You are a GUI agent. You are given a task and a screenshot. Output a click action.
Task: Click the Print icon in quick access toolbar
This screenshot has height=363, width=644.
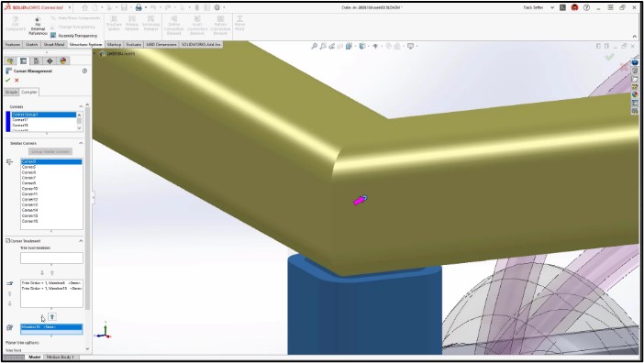pos(139,7)
